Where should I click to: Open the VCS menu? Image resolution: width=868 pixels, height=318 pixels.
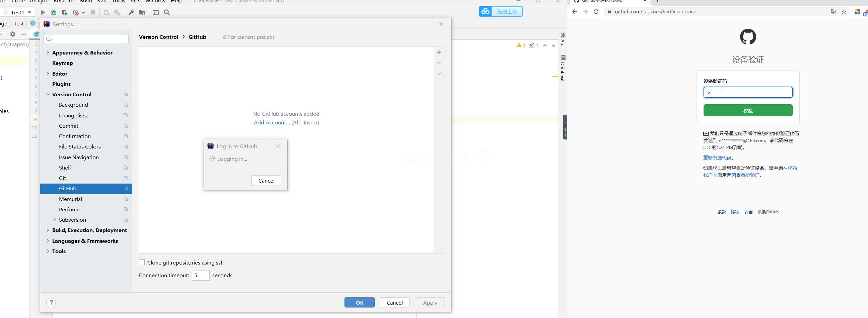coord(135,1)
